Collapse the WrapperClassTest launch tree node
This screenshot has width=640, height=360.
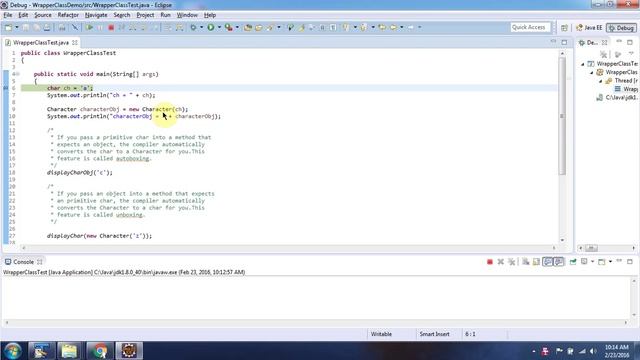[583, 64]
